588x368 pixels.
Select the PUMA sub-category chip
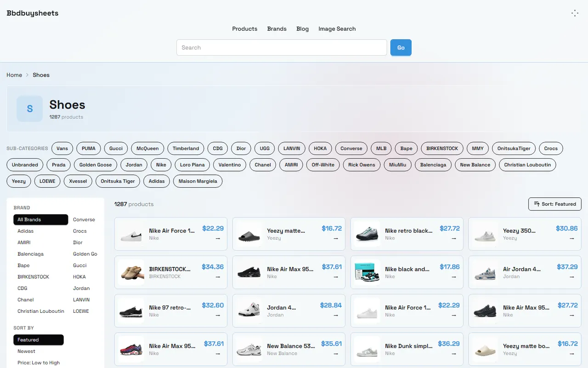click(x=89, y=149)
